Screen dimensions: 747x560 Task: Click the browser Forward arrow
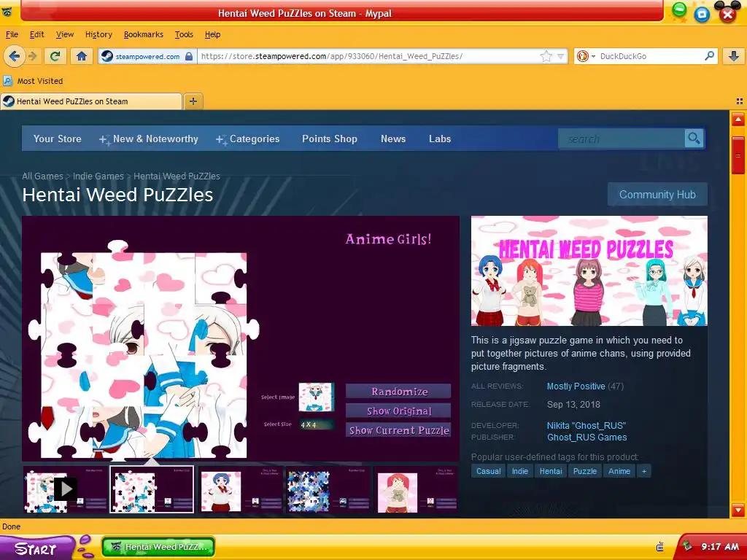[33, 56]
